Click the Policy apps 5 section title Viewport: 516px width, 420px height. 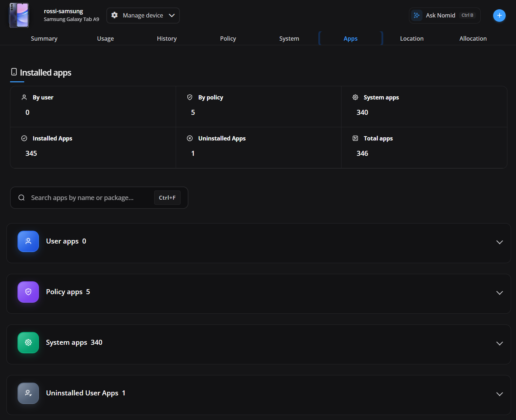(68, 292)
